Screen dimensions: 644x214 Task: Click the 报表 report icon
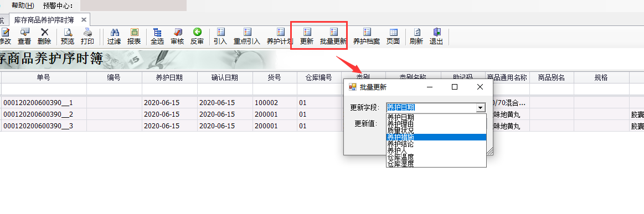[x=134, y=36]
